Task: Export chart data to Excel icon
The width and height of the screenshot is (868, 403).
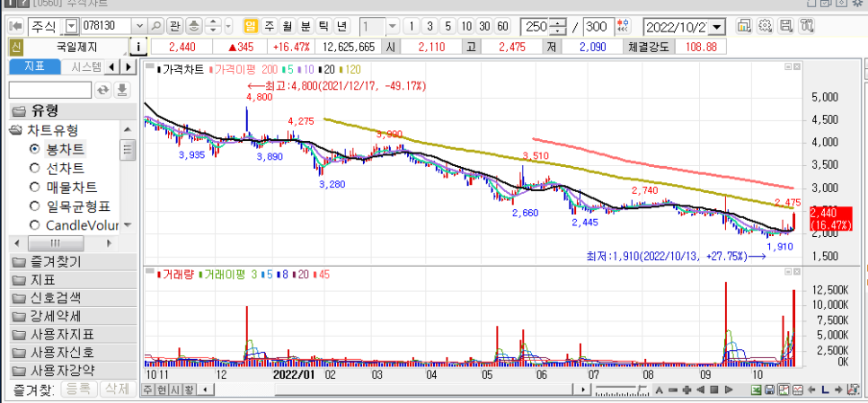Action: coord(756,390)
